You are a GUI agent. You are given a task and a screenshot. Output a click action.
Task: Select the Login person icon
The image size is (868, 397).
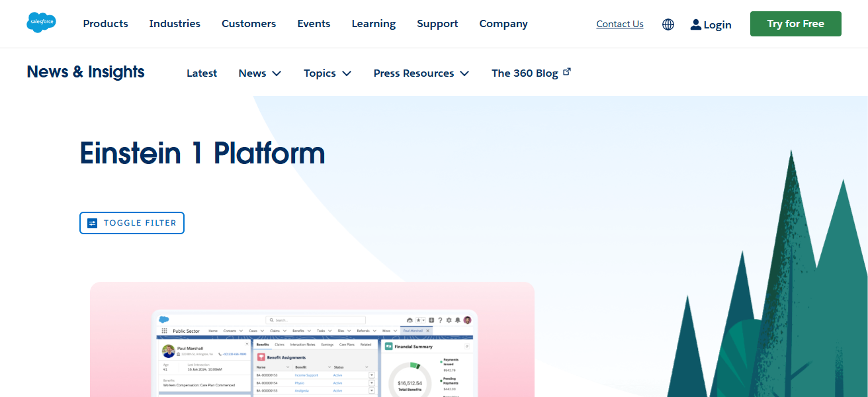click(695, 24)
